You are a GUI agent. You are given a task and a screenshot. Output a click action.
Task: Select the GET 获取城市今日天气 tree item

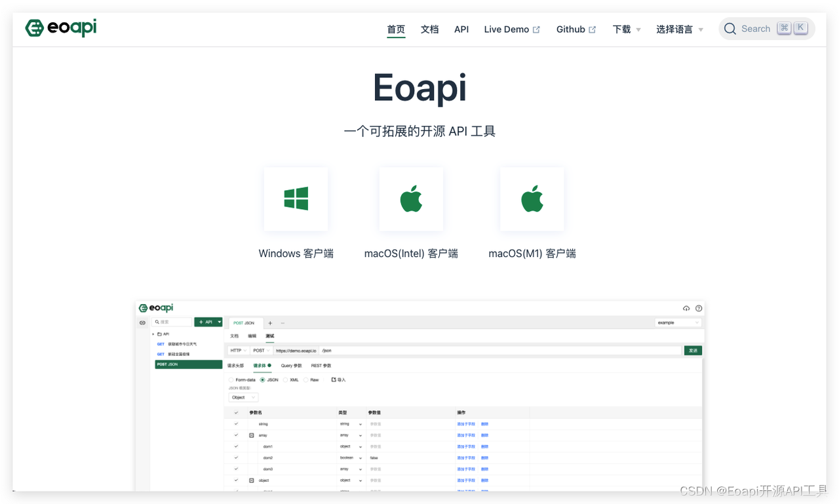coord(176,344)
